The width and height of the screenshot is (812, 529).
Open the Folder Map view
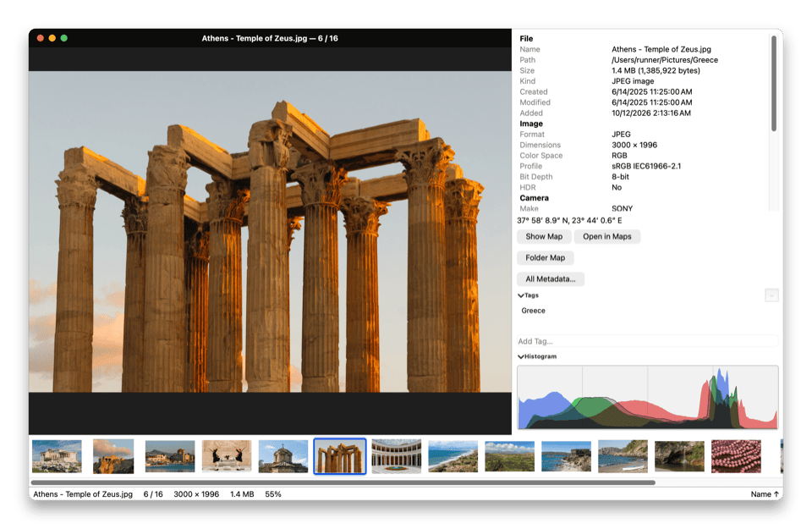click(x=545, y=258)
